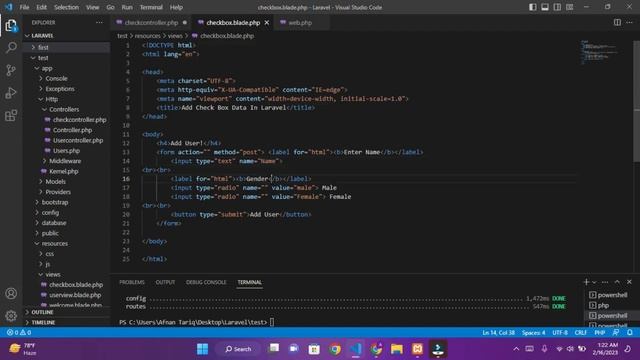Open terminal panel more actions ellipsis
640x360 pixels.
[x=605, y=282]
